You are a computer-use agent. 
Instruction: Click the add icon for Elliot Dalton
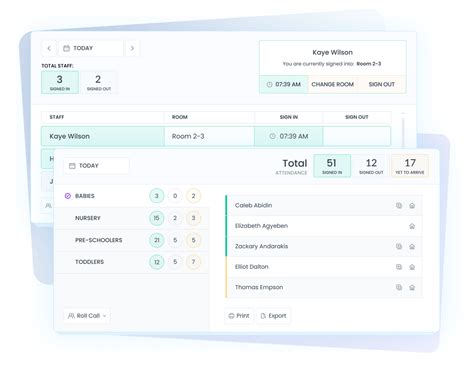pyautogui.click(x=399, y=267)
